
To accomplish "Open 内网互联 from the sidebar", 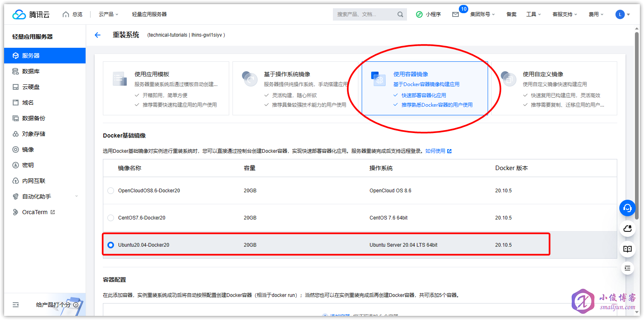I will point(45,181).
